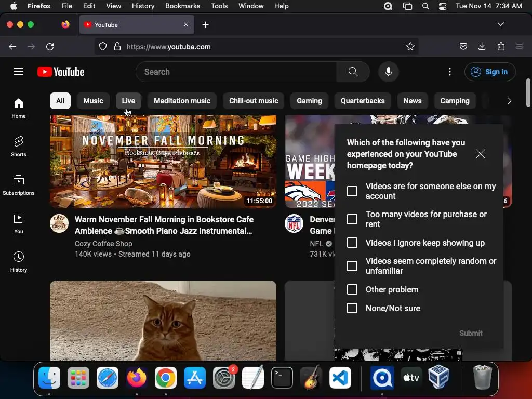Image resolution: width=532 pixels, height=399 pixels.
Task: Click the page vertical scrollbar
Action: (528, 93)
